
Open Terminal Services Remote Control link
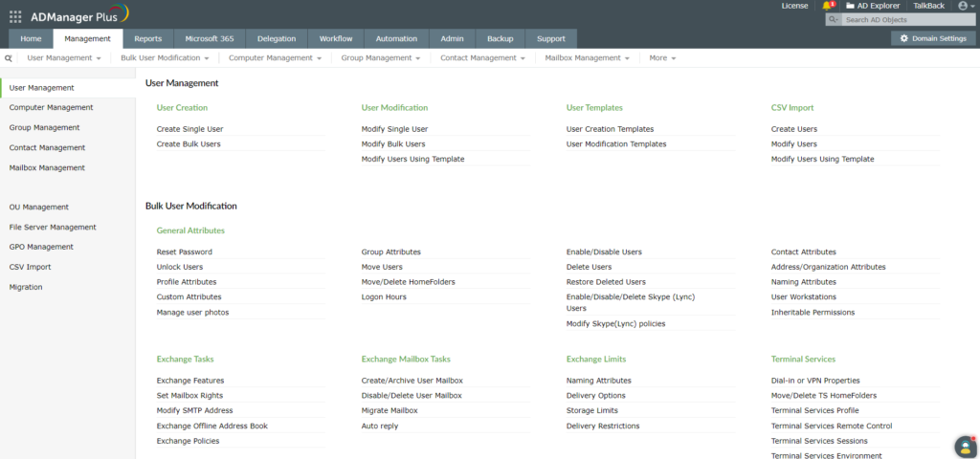coord(832,426)
